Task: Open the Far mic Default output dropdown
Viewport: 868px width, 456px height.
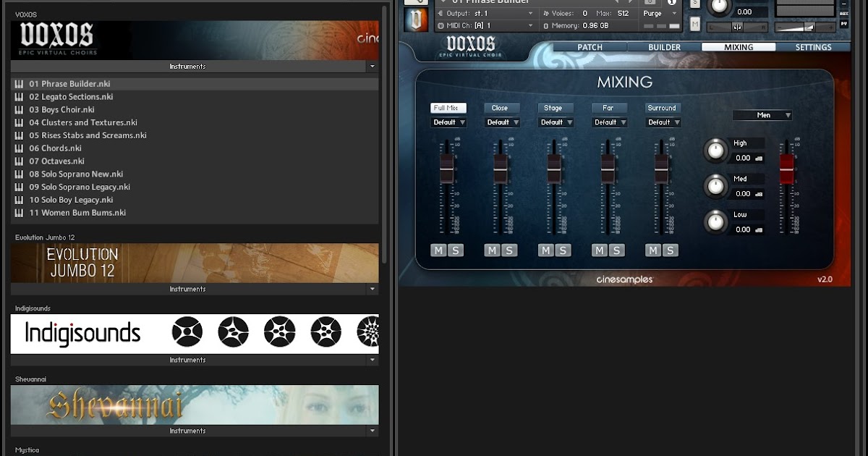Action: [609, 122]
